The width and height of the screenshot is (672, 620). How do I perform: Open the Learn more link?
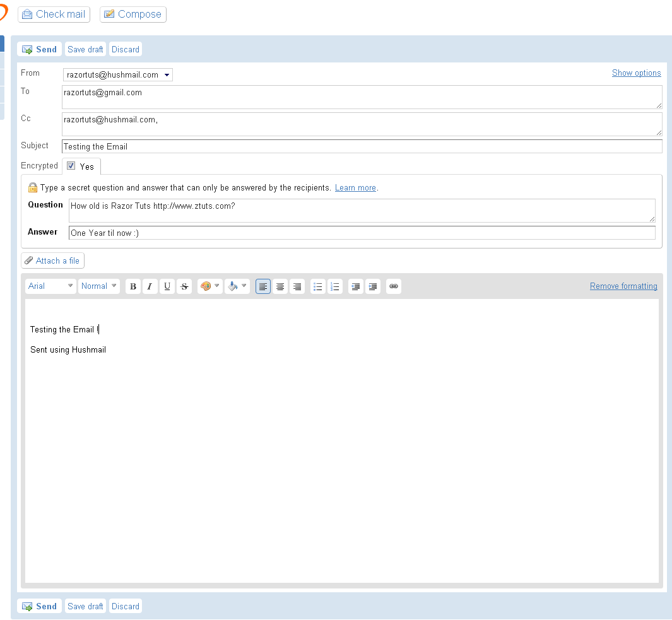click(355, 188)
